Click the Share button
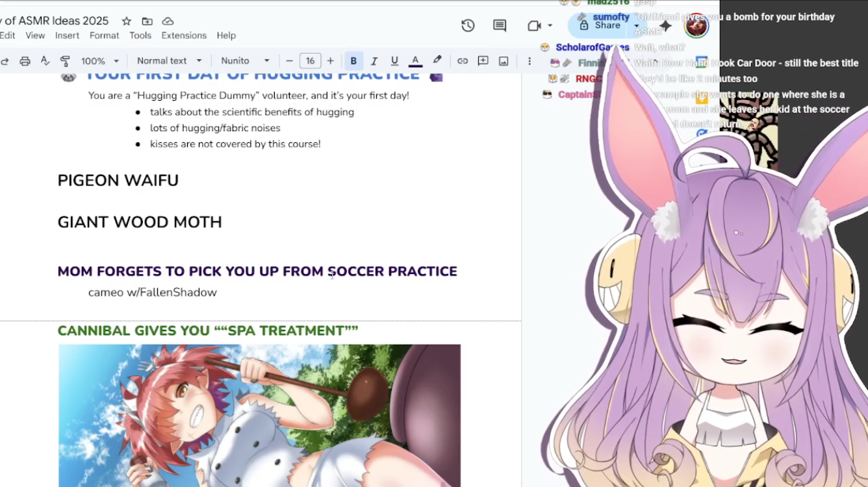Screen dimensions: 868x487 [x=600, y=25]
